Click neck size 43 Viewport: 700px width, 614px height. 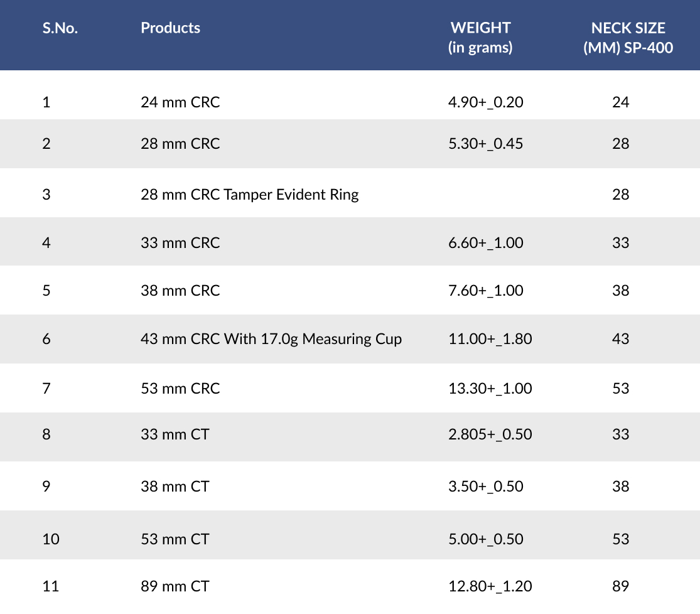pyautogui.click(x=620, y=339)
